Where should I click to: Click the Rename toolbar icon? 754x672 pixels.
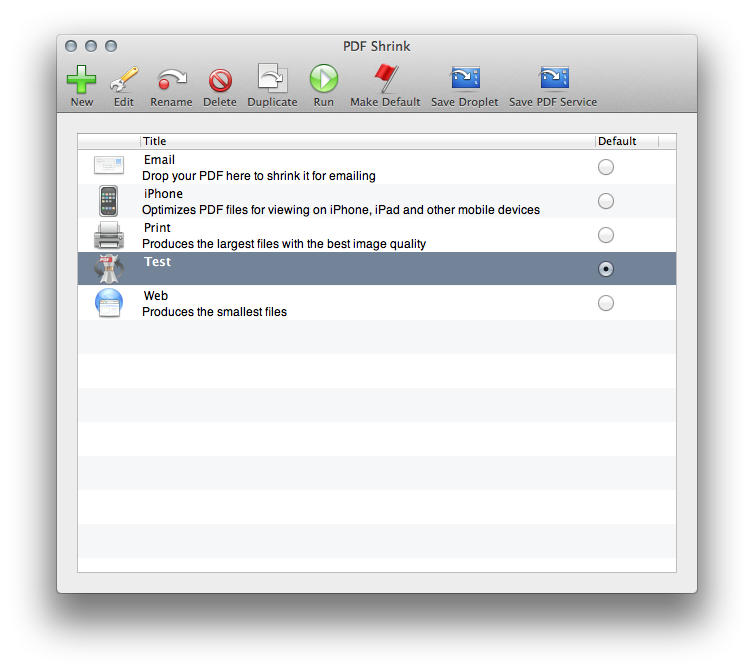(x=171, y=79)
